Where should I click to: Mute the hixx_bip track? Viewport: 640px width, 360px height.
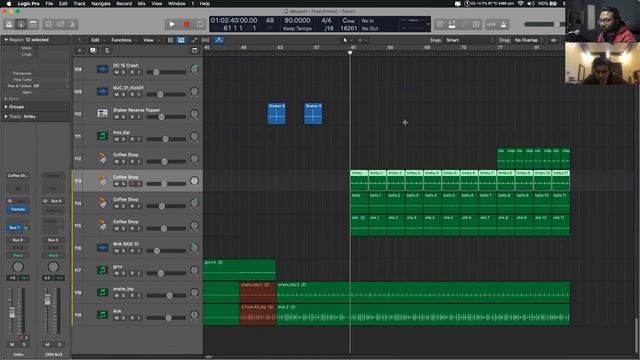click(116, 139)
